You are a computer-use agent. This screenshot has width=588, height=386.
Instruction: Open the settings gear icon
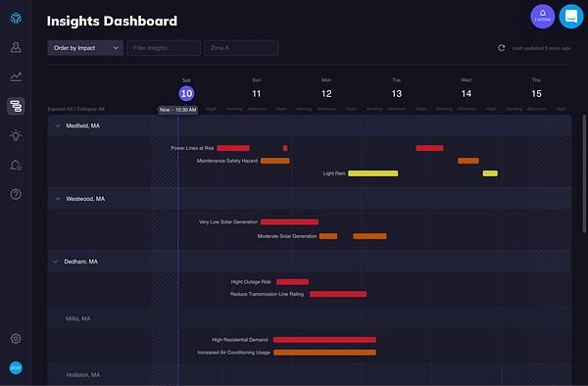(x=16, y=338)
